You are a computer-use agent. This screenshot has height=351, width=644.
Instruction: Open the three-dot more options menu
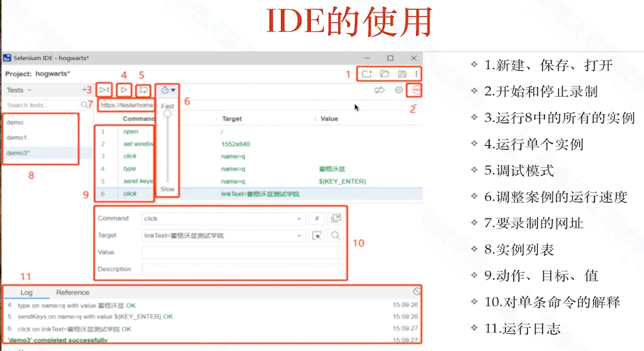point(416,74)
